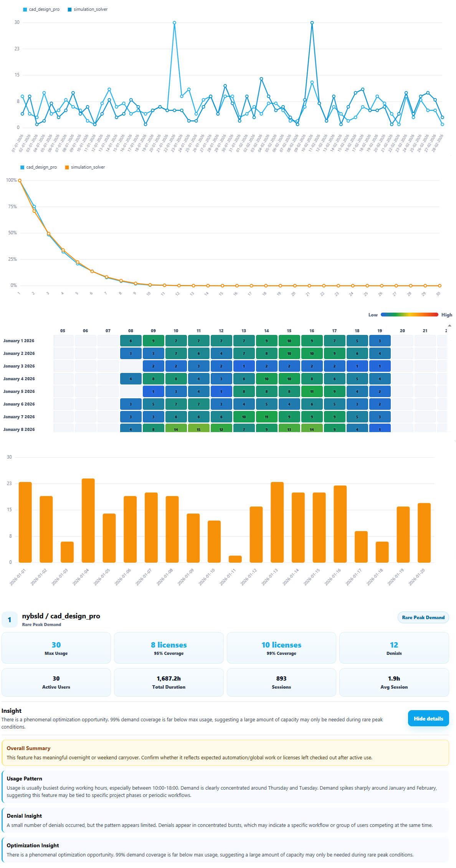The width and height of the screenshot is (456, 868).
Task: Click January 5 2026 hour 09 cell showing 1
Action: pyautogui.click(x=153, y=391)
